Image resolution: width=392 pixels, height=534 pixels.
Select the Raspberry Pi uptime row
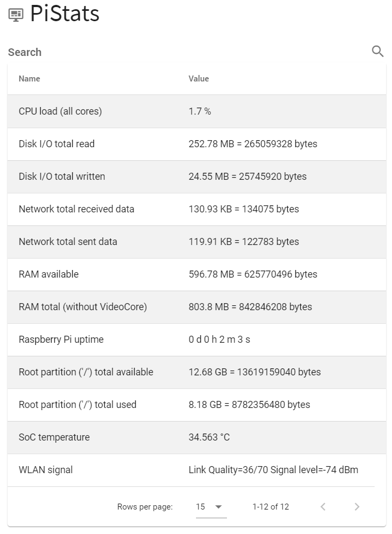point(197,340)
